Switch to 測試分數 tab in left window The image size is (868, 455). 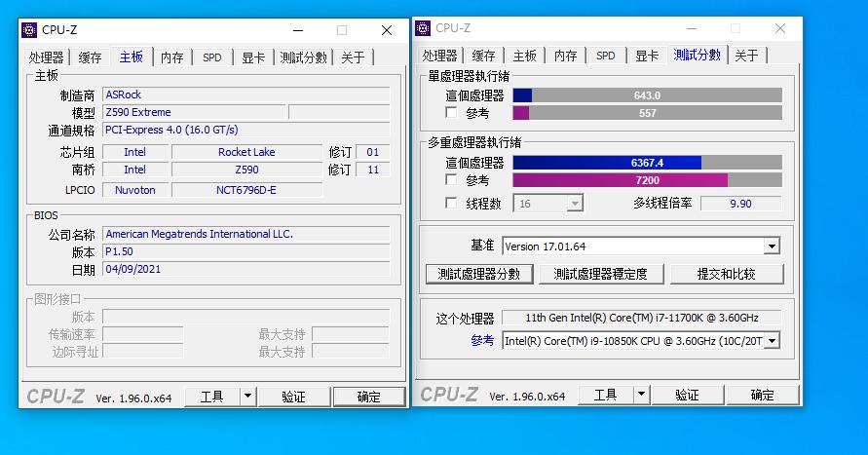[303, 57]
